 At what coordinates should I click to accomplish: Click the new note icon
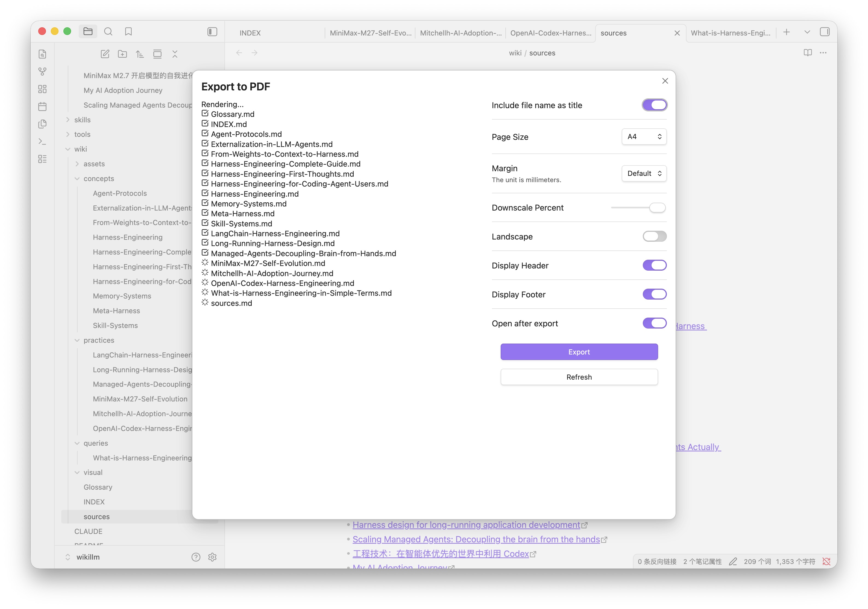[105, 54]
